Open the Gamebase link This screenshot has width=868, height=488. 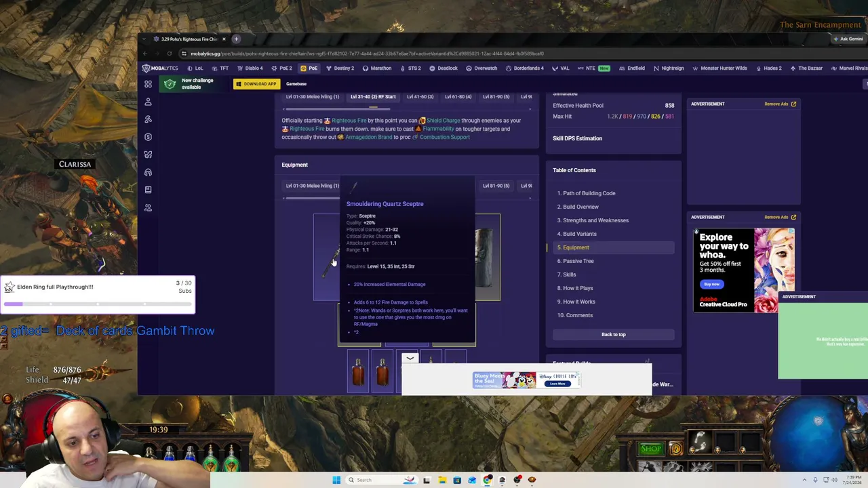[296, 84]
